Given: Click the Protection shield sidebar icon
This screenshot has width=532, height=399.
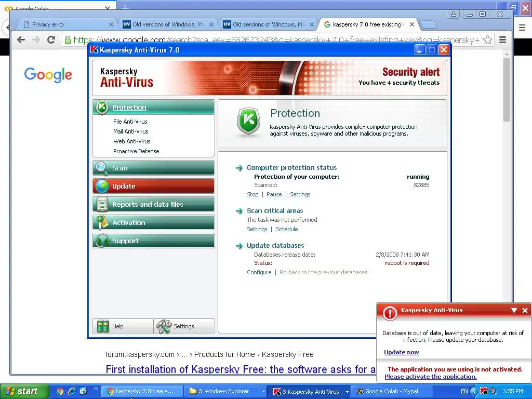Looking at the screenshot, I should [x=102, y=107].
